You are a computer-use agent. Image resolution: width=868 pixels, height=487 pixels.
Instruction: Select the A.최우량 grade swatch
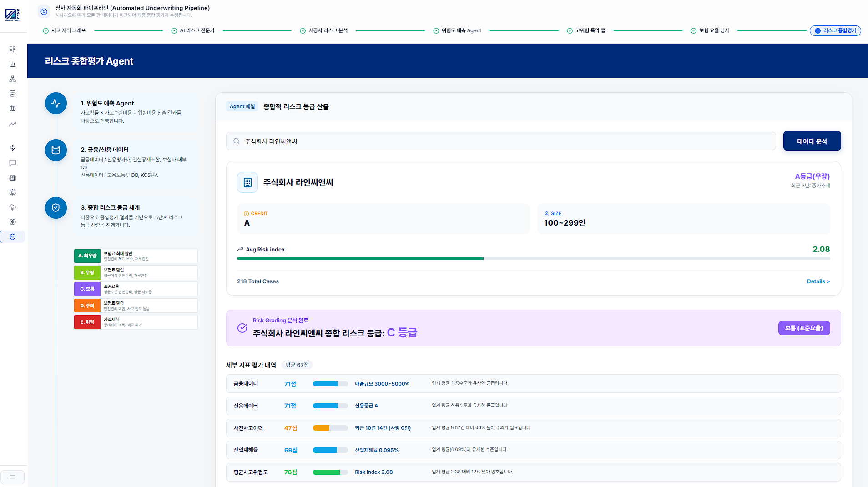coord(87,256)
